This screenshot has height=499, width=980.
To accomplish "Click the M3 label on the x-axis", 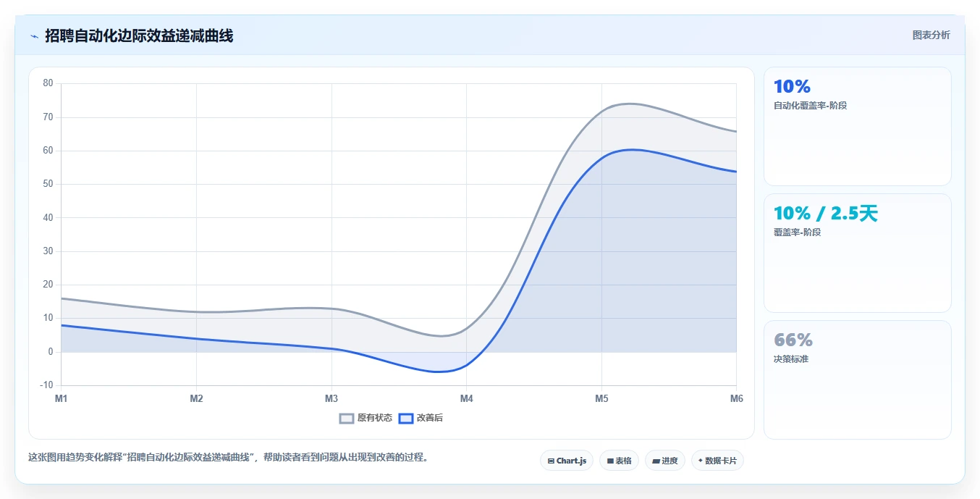I will click(331, 398).
